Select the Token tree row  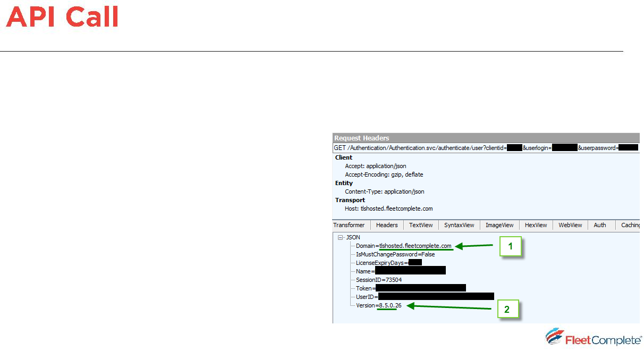(411, 288)
